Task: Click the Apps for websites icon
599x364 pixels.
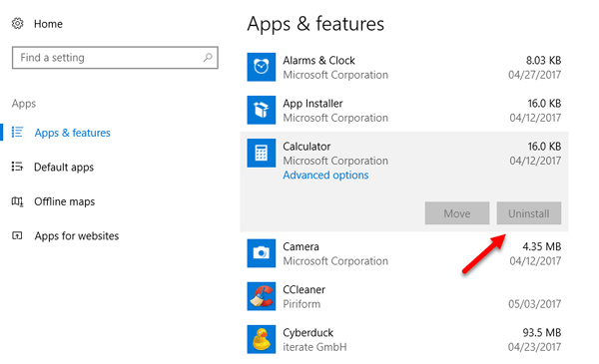Action: (18, 235)
